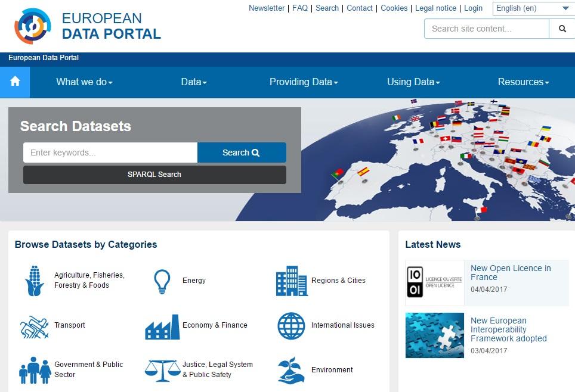Click the Transport category icon

[x=34, y=325]
